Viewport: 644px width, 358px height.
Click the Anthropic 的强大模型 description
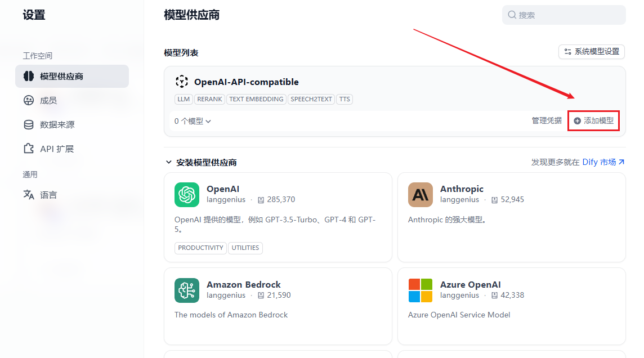coord(448,220)
